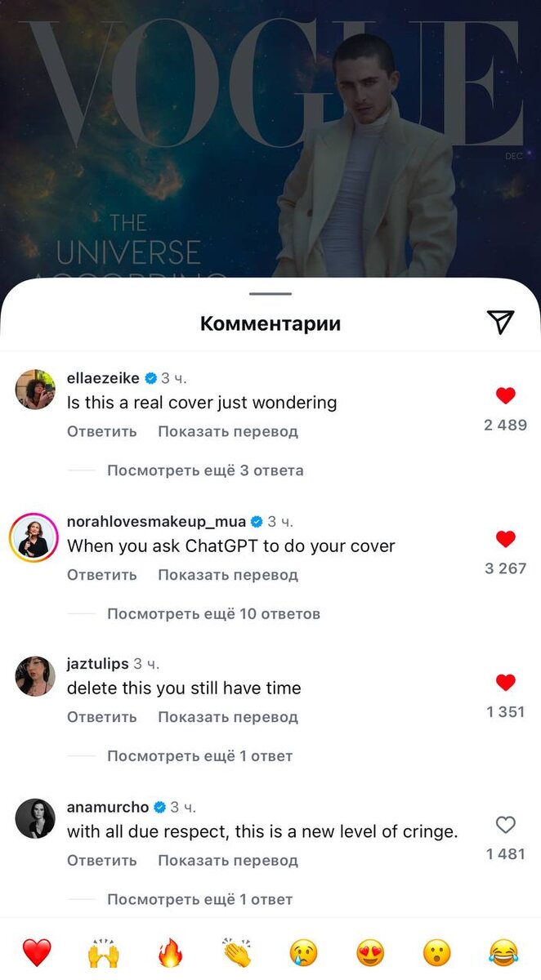541x980 pixels.
Task: Tap the share paper plane icon
Action: [x=500, y=322]
